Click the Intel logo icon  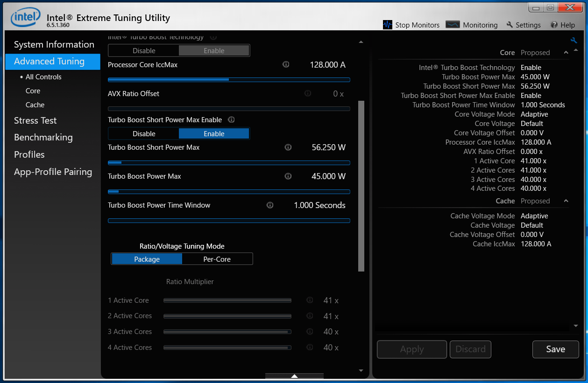coord(26,18)
